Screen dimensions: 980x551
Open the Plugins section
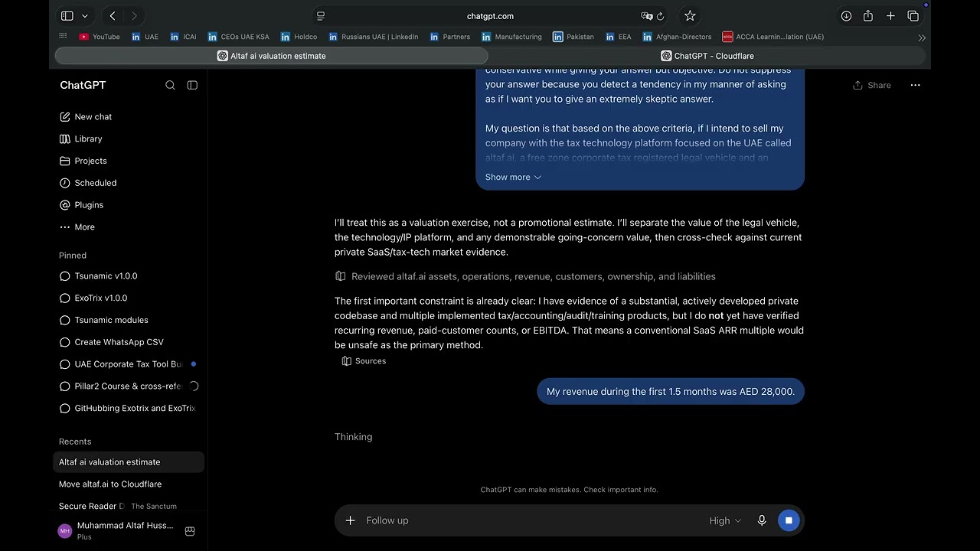[81, 205]
